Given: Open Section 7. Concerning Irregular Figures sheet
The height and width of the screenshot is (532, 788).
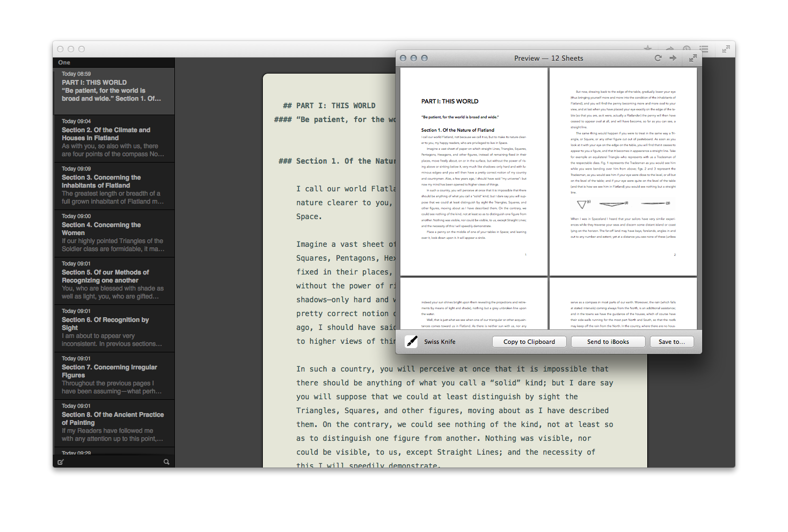Looking at the screenshot, I should click(114, 375).
